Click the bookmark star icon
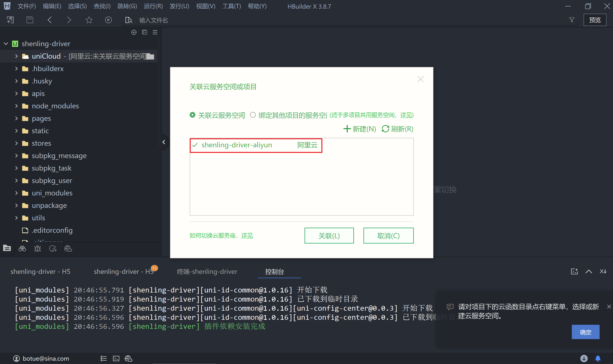 [x=89, y=20]
